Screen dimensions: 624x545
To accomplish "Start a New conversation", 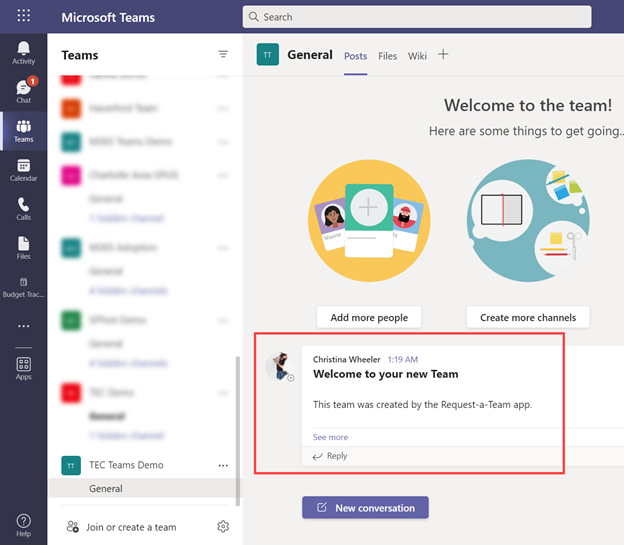I will click(365, 508).
